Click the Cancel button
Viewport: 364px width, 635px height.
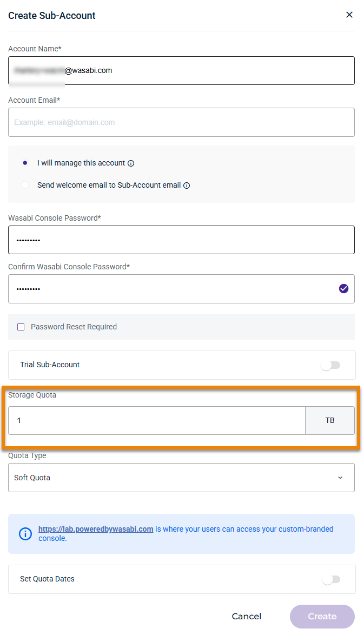tap(247, 617)
